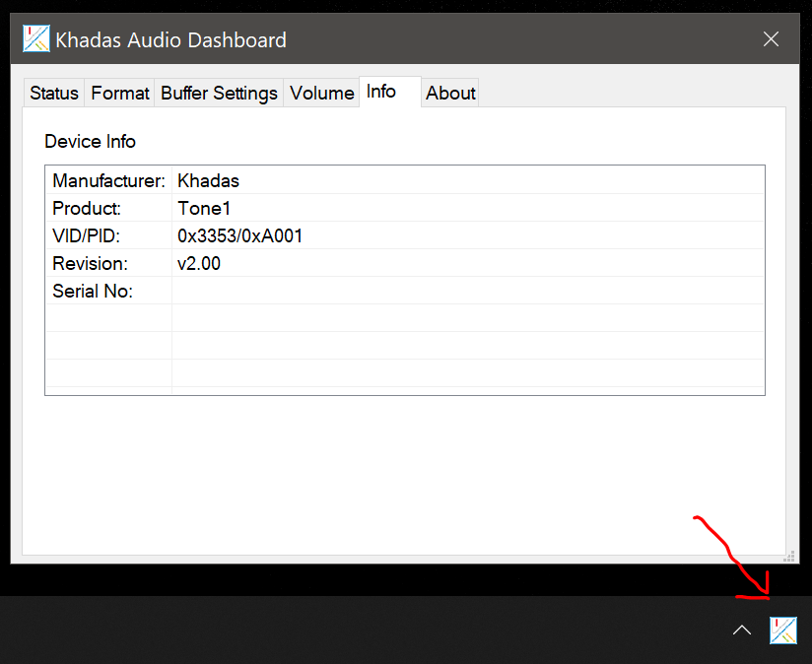Click the Device Info heading
Viewport: 812px width, 664px height.
(x=90, y=141)
